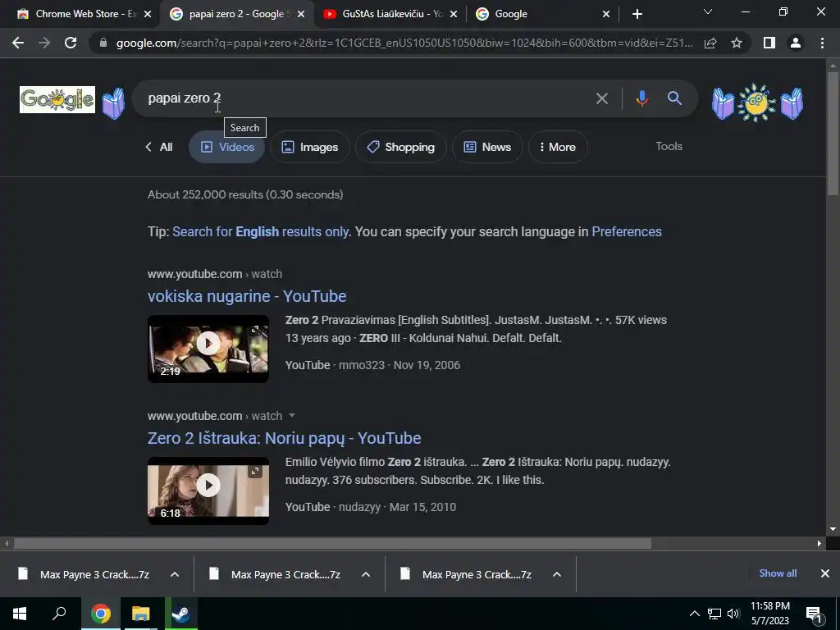The width and height of the screenshot is (840, 630).
Task: Submit search with magnifier icon
Action: (674, 98)
